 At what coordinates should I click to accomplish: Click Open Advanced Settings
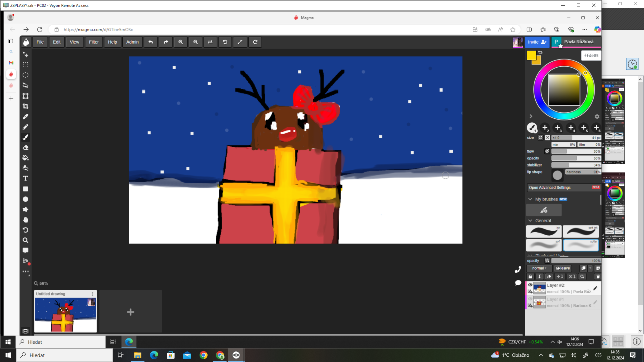click(x=550, y=188)
